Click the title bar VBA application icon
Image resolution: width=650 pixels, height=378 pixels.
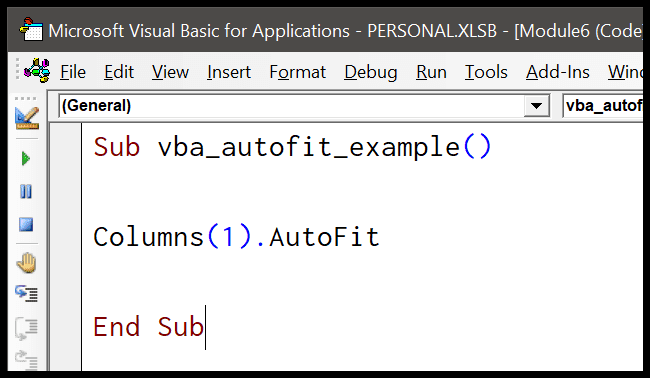click(x=31, y=29)
